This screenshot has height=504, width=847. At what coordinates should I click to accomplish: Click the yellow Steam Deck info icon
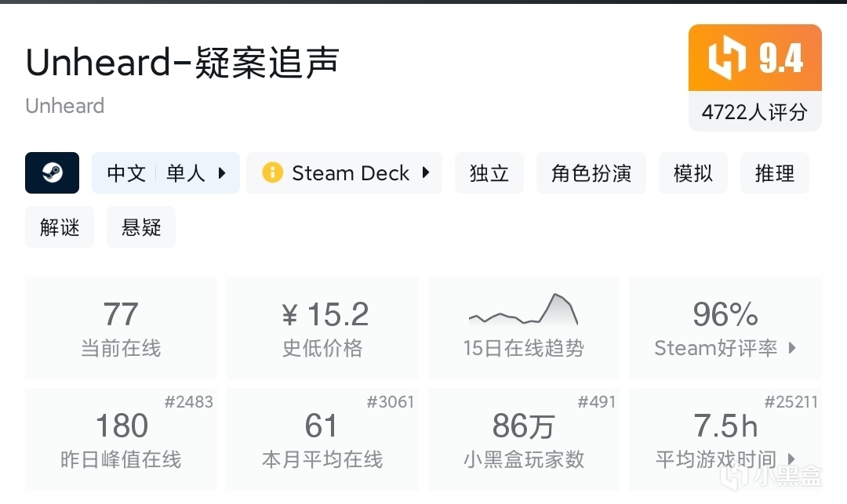click(x=272, y=173)
